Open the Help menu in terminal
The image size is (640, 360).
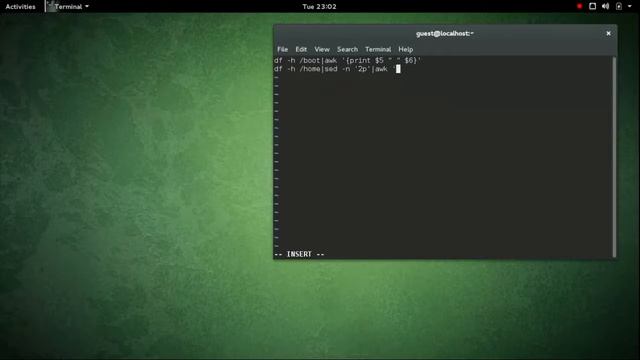coord(406,49)
